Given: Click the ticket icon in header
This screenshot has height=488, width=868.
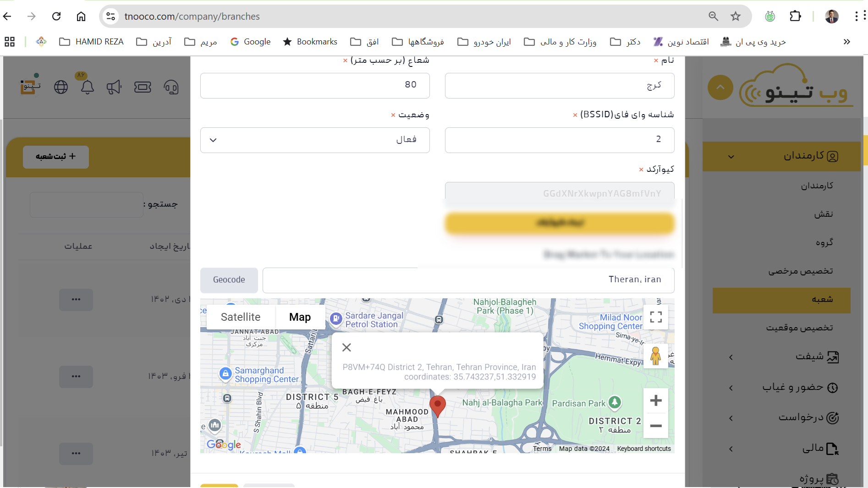Looking at the screenshot, I should click(143, 87).
